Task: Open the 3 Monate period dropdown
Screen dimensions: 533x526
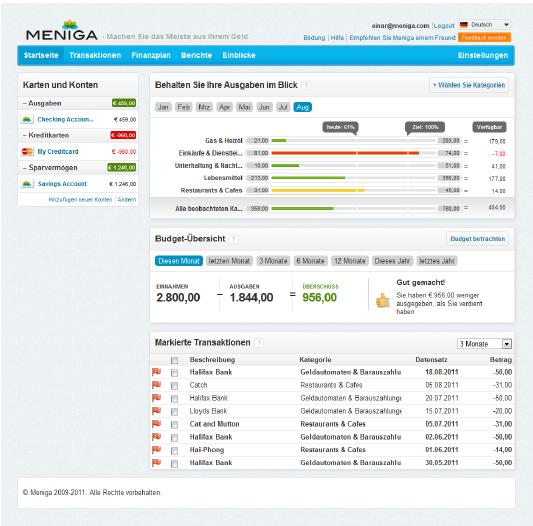Action: (484, 344)
